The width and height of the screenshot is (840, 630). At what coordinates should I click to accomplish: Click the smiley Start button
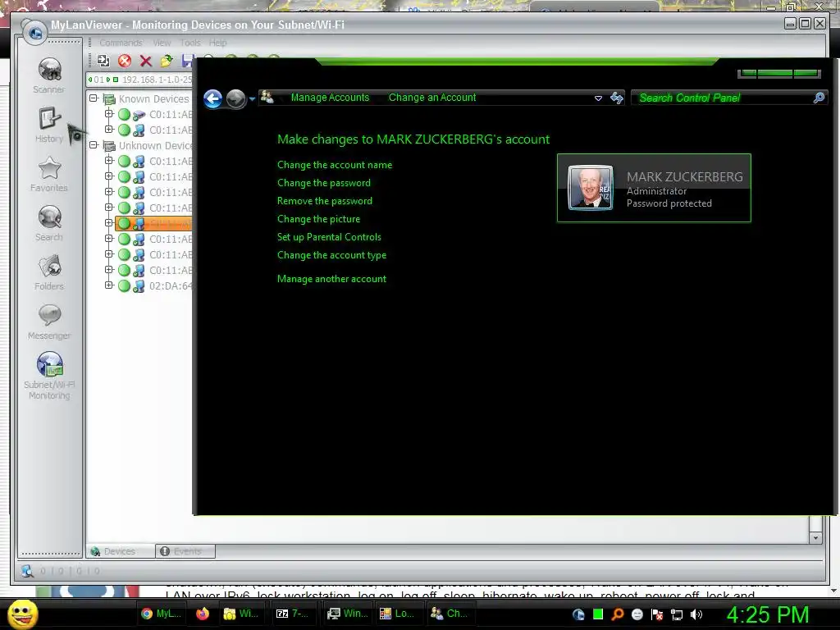click(22, 614)
